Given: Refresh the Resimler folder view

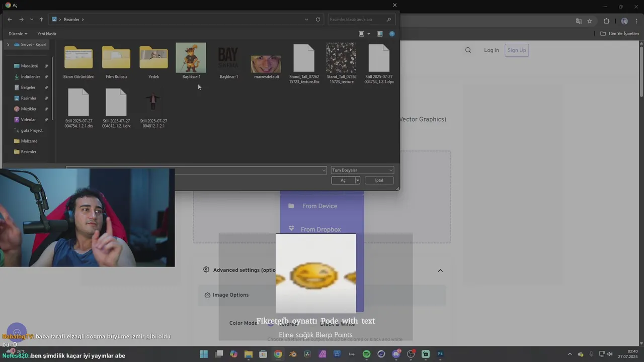Looking at the screenshot, I should pos(317,19).
